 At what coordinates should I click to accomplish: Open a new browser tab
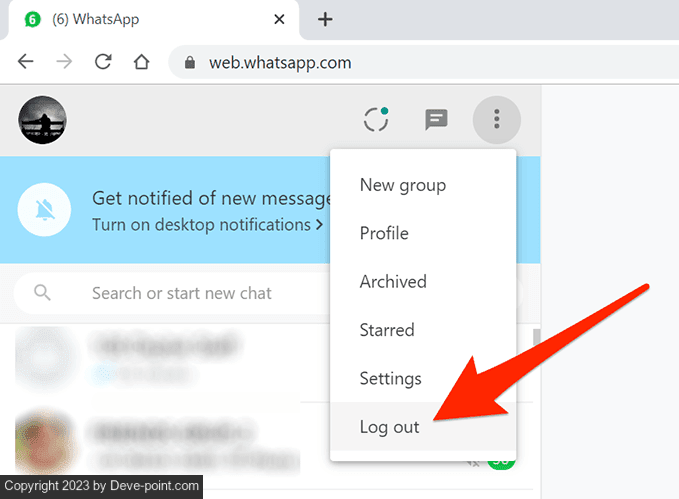[x=325, y=19]
